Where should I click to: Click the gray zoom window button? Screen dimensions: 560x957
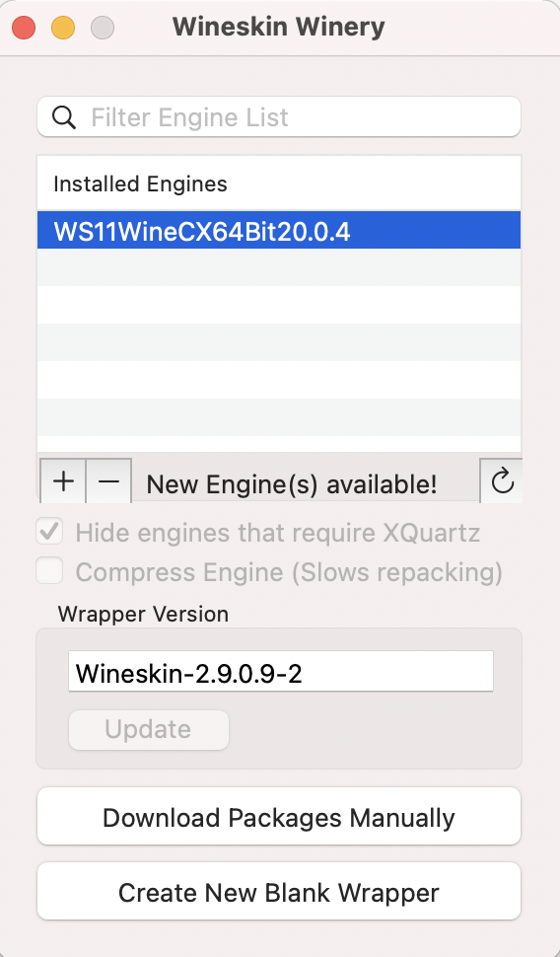click(103, 28)
